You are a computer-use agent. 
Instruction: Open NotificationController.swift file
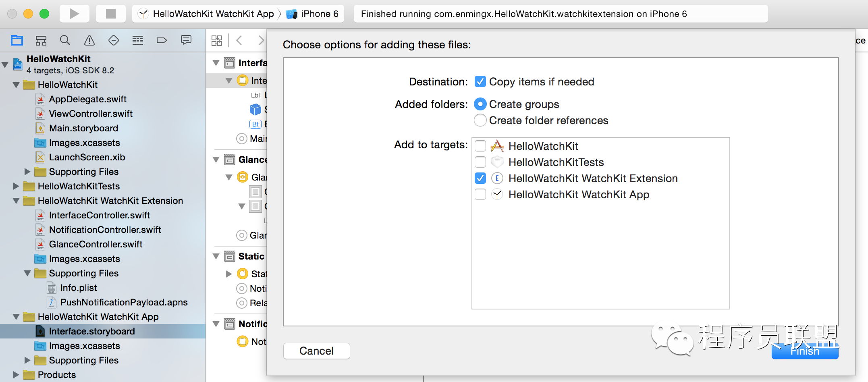point(105,230)
